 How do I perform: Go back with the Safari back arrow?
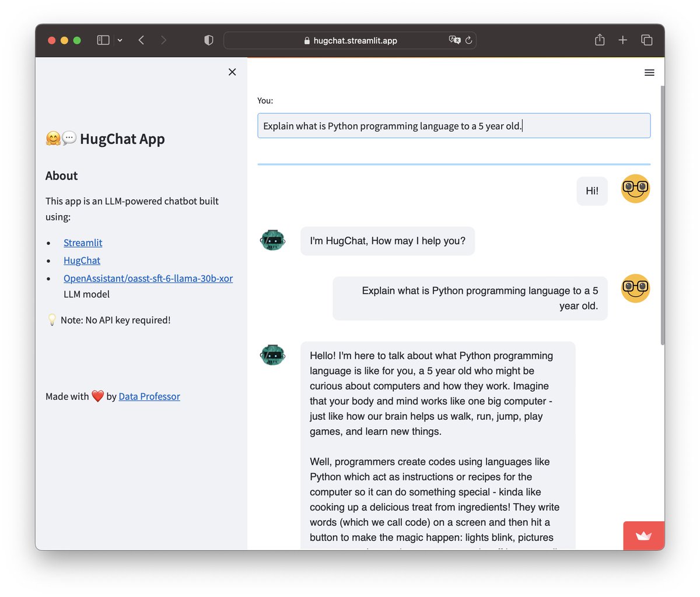(x=141, y=40)
